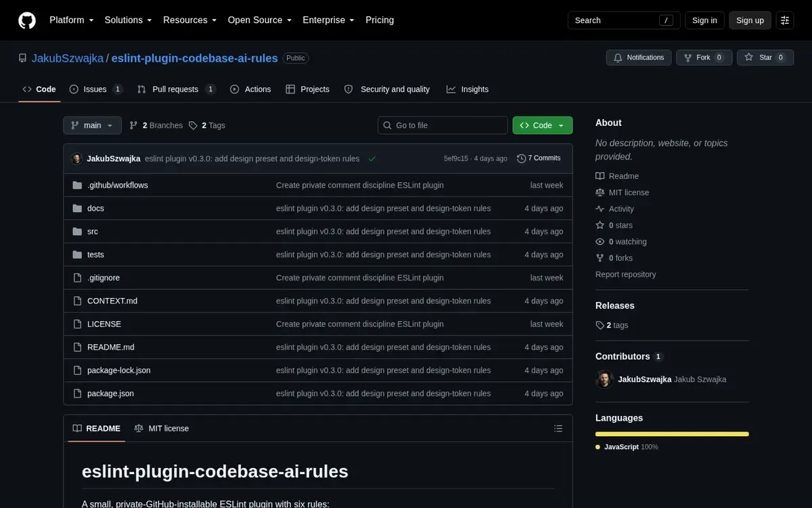Click the Sign in button

pos(704,20)
